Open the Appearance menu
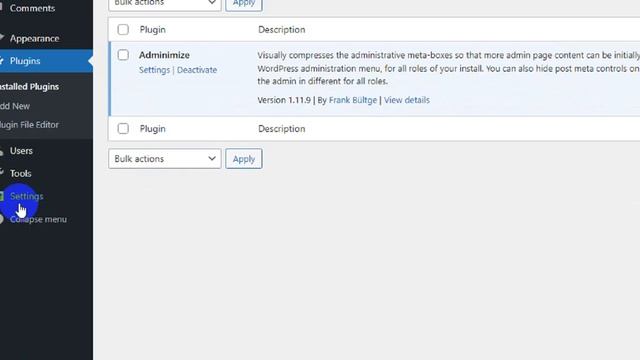The height and width of the screenshot is (360, 640). coord(34,38)
